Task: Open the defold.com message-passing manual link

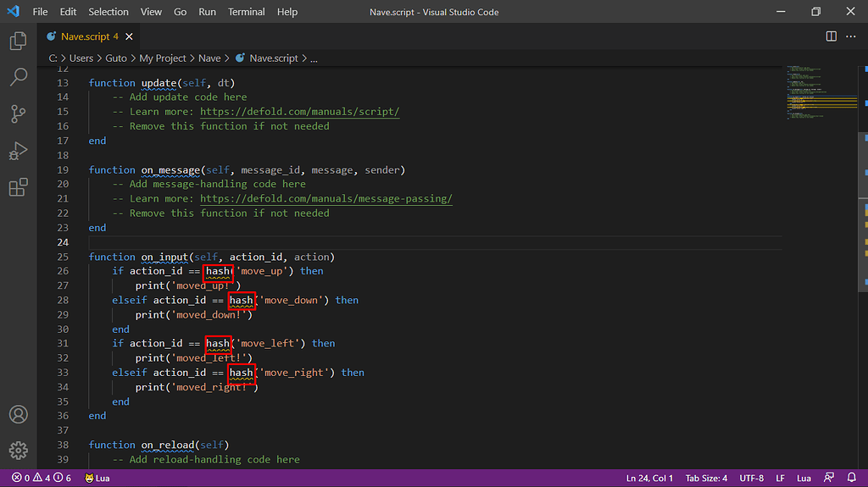Action: tap(325, 199)
